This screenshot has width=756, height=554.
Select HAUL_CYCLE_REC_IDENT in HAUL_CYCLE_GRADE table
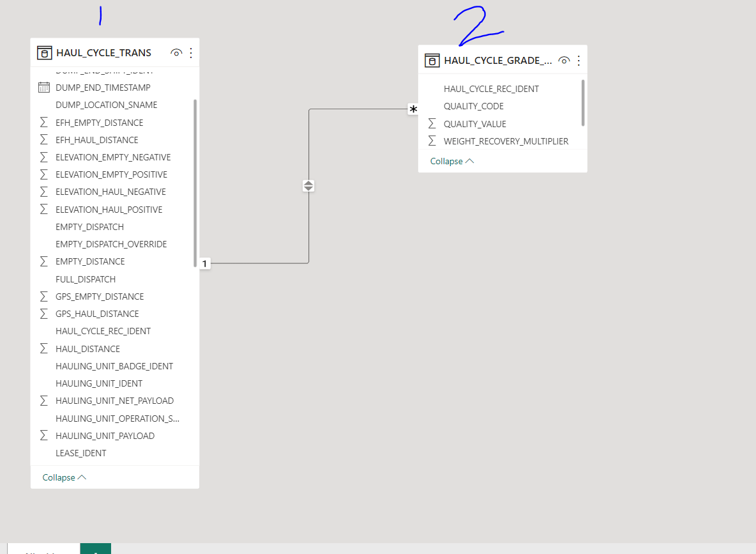click(x=491, y=89)
